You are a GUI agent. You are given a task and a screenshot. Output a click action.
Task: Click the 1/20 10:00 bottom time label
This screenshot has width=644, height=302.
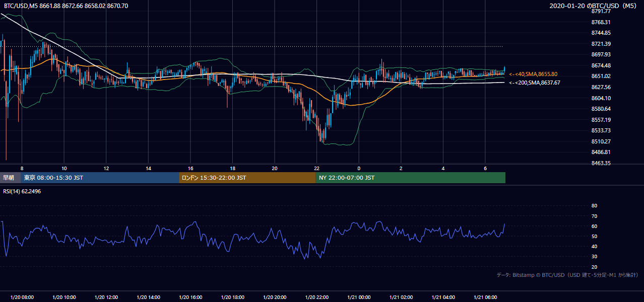click(x=64, y=297)
